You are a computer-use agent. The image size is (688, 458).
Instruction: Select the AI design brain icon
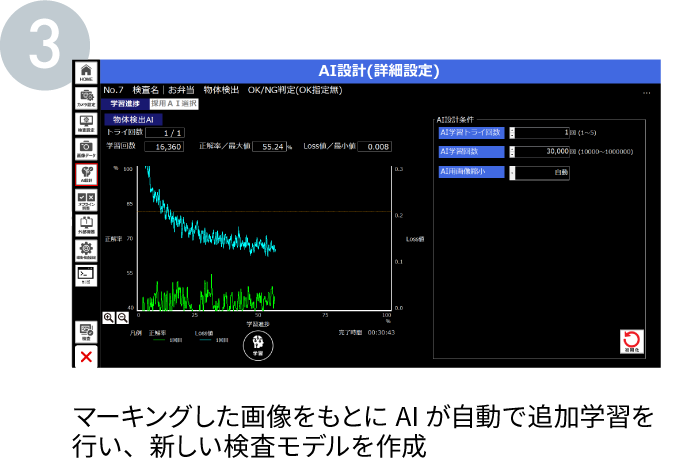click(x=86, y=175)
